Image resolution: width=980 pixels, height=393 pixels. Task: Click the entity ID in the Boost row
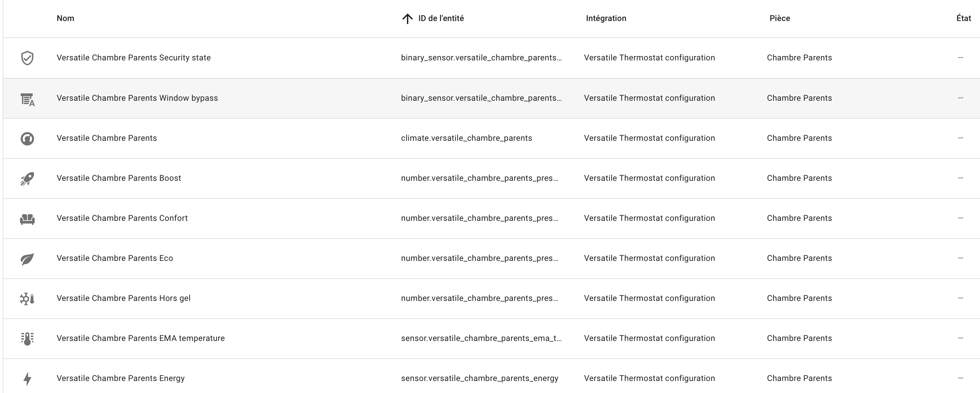pyautogui.click(x=480, y=178)
